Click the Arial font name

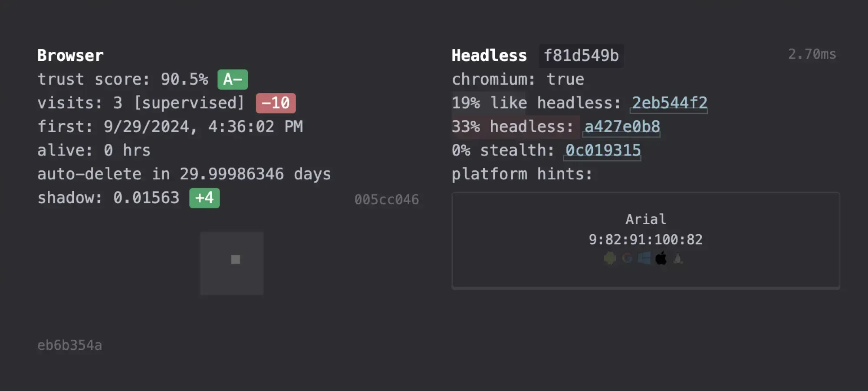pos(645,219)
